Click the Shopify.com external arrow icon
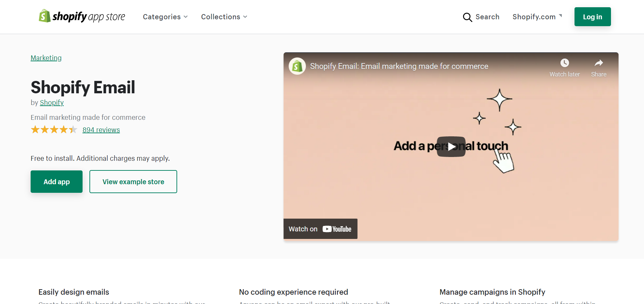This screenshot has width=644, height=304. (x=560, y=16)
